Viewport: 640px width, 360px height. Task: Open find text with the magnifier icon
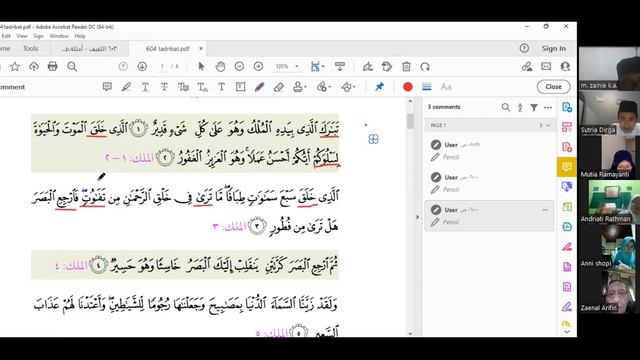(x=72, y=67)
